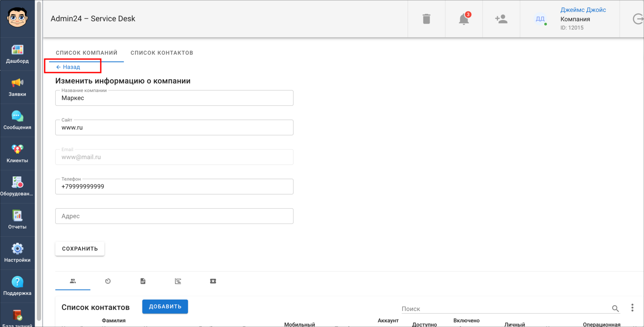Screen dimensions: 644x327
Task: Open the documents file icon tab
Action: [x=143, y=281]
